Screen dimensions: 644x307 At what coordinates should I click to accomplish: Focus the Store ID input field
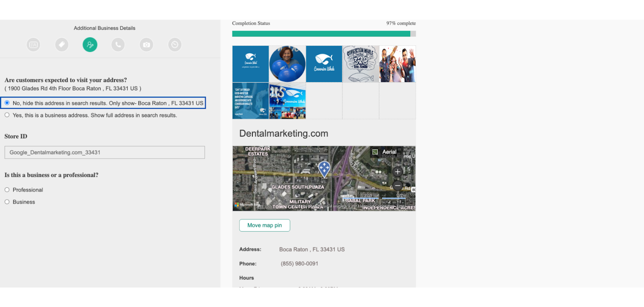coord(105,152)
